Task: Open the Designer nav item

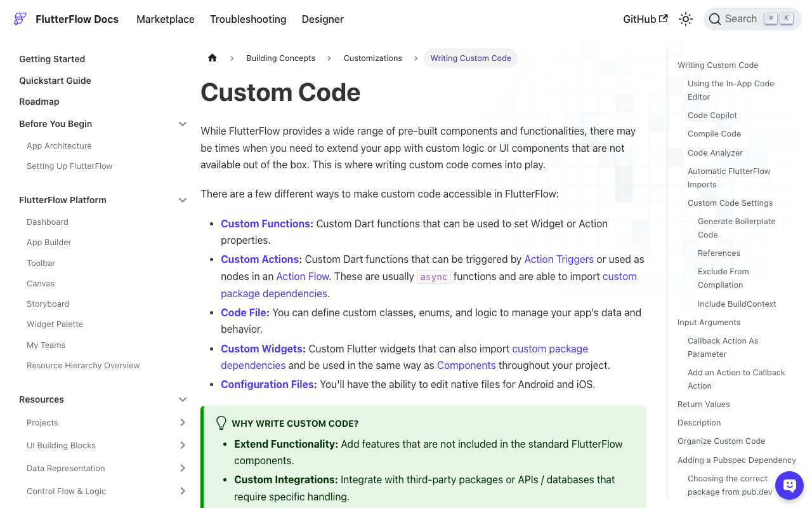Action: click(323, 19)
